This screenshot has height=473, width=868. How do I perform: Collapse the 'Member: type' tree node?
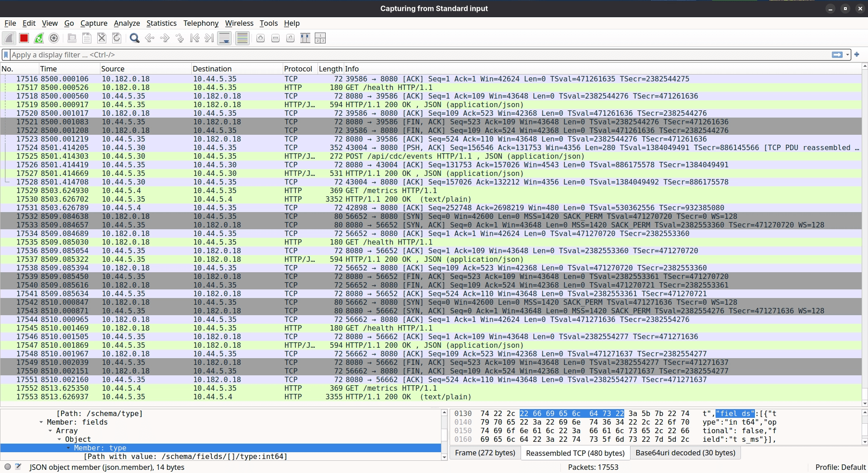coord(68,448)
